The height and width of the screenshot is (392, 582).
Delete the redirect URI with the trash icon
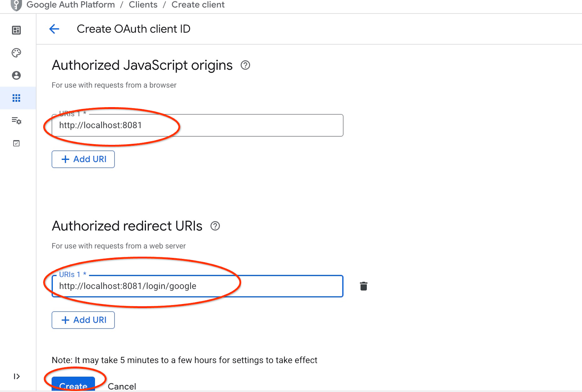click(x=363, y=286)
